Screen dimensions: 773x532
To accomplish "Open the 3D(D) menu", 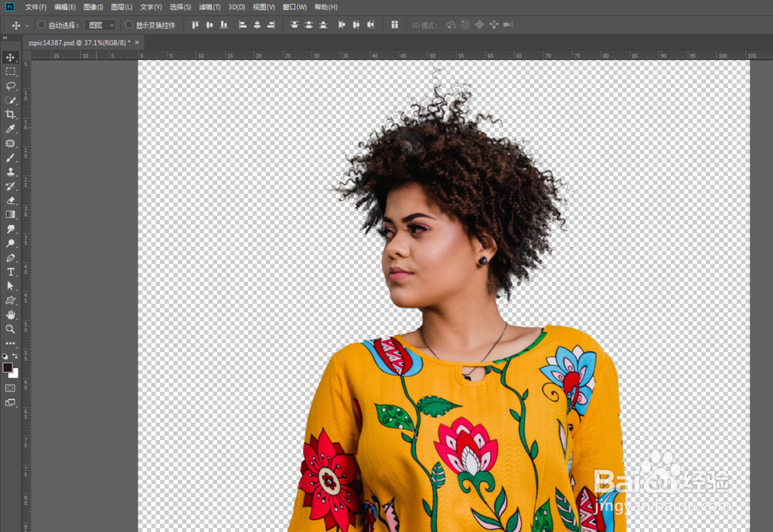I will pyautogui.click(x=237, y=7).
